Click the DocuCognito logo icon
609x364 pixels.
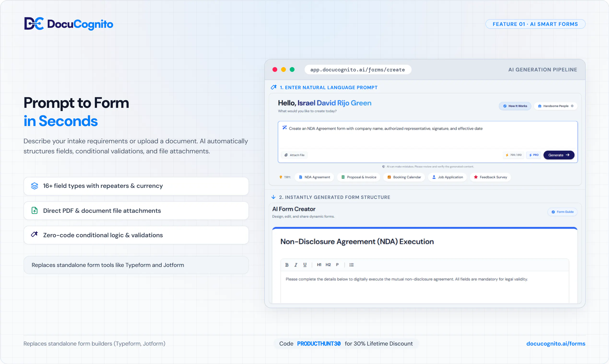(34, 23)
